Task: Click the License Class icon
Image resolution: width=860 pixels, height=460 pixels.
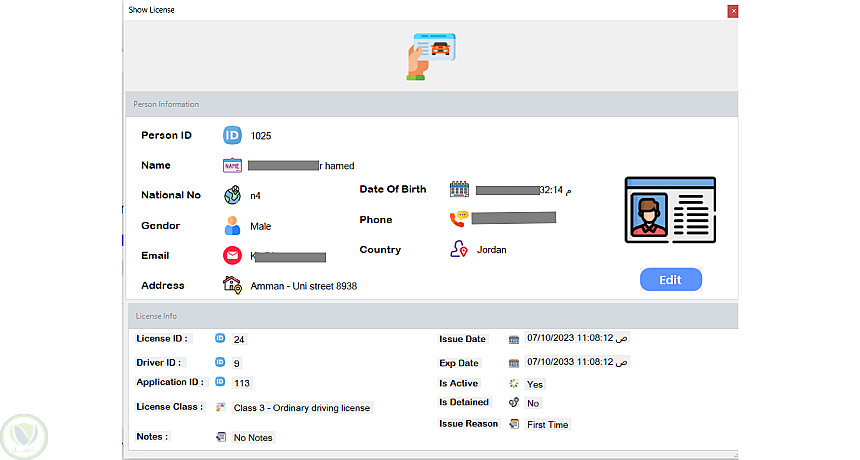Action: click(x=220, y=407)
